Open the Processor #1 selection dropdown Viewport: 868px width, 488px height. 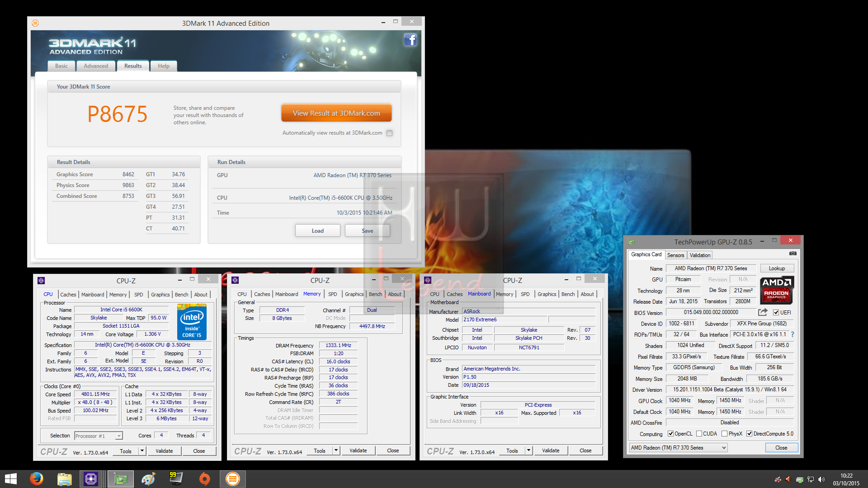(x=99, y=436)
